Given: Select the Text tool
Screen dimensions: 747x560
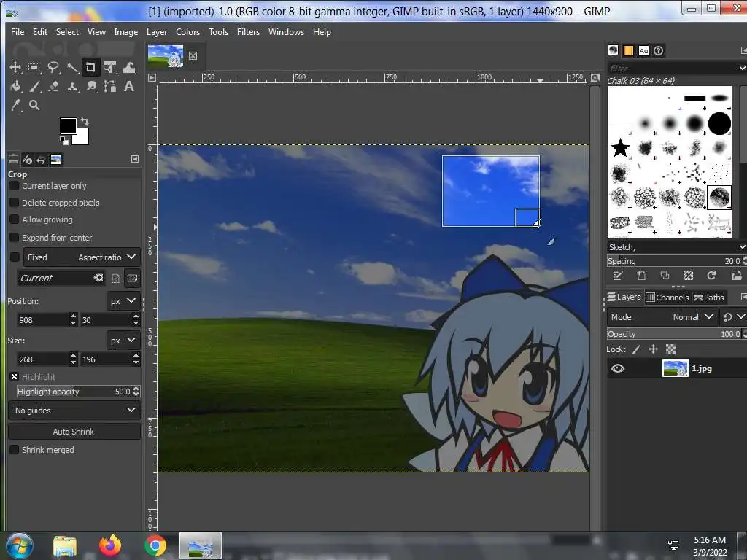Looking at the screenshot, I should [129, 87].
